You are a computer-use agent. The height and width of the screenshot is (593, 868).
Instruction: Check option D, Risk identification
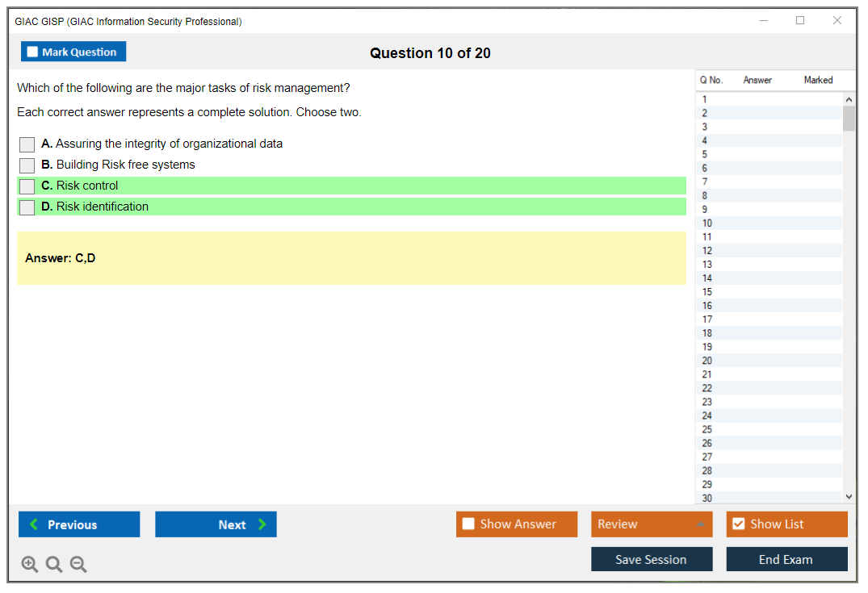point(27,207)
